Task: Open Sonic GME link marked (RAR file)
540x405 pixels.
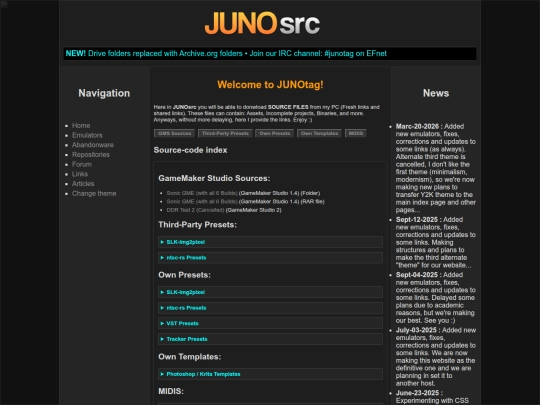Action: coord(202,201)
